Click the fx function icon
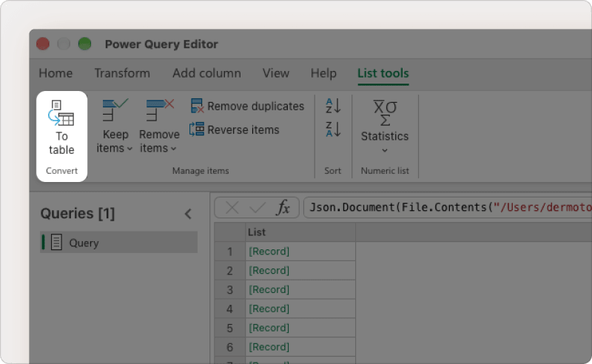 pos(283,208)
